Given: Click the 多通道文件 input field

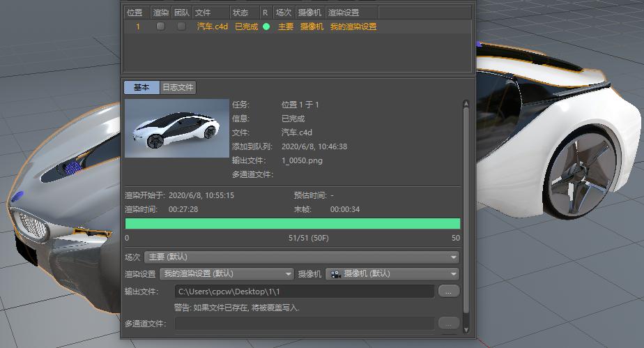Looking at the screenshot, I should point(304,323).
